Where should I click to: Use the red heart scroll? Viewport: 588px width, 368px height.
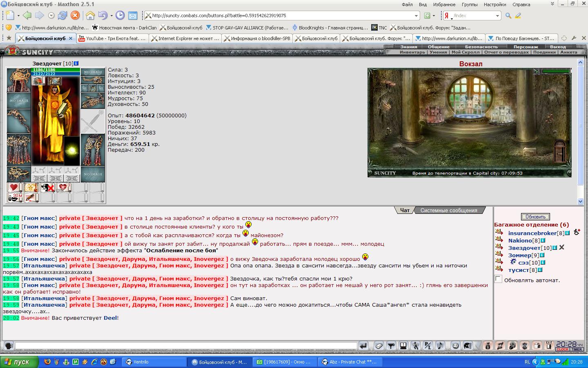pos(14,188)
